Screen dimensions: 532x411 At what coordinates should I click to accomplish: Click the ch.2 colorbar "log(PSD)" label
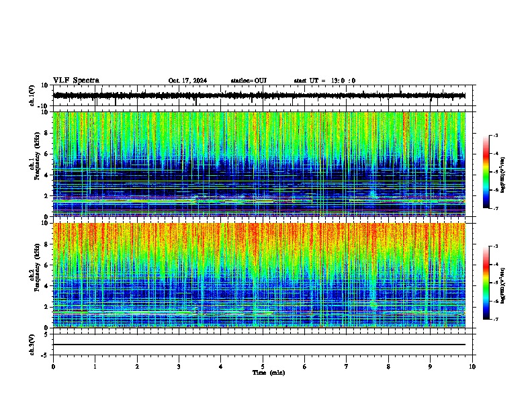tap(503, 285)
